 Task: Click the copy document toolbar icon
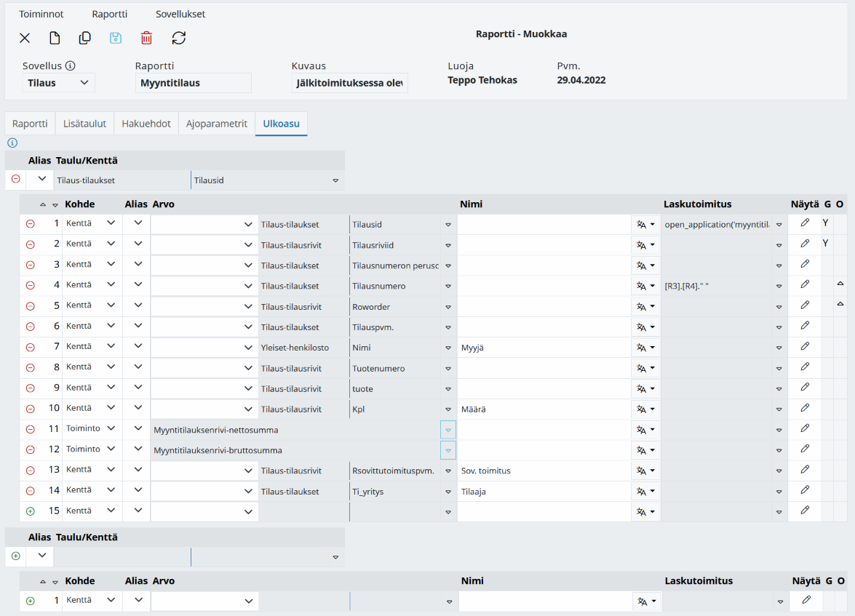pyautogui.click(x=84, y=38)
